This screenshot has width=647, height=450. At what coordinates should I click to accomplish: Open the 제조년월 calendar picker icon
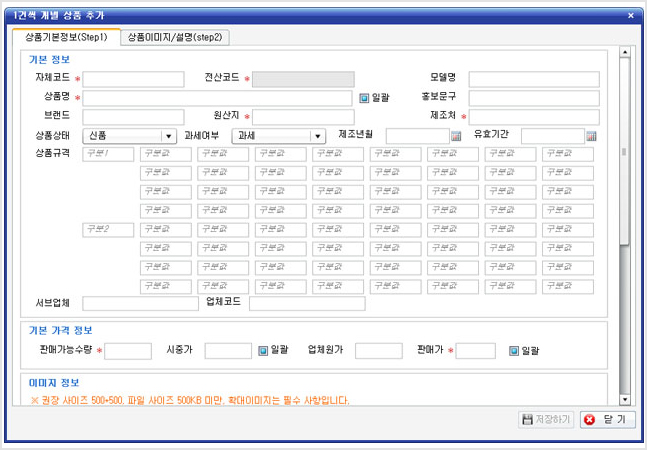click(x=456, y=136)
